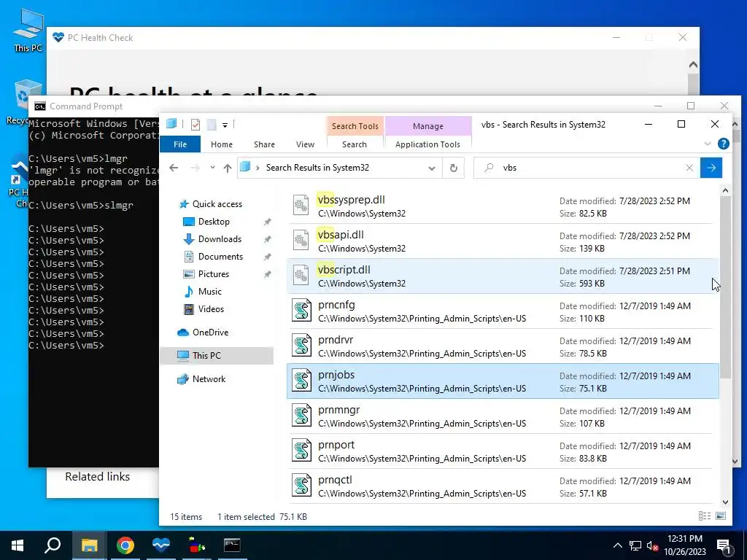
Task: Select Quick access in navigation pane
Action: pos(217,204)
